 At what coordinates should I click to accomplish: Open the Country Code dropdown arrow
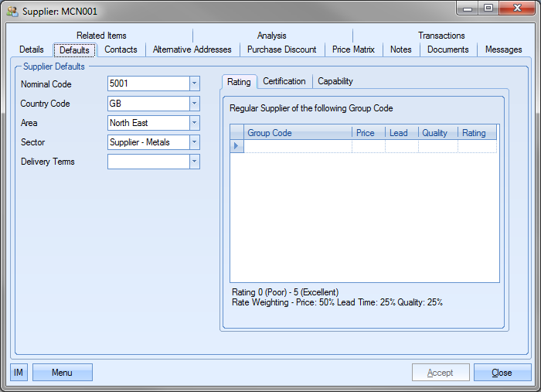coord(194,104)
